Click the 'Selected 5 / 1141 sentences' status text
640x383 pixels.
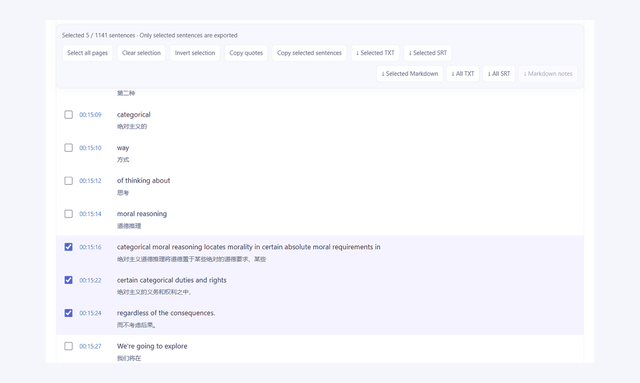point(149,36)
